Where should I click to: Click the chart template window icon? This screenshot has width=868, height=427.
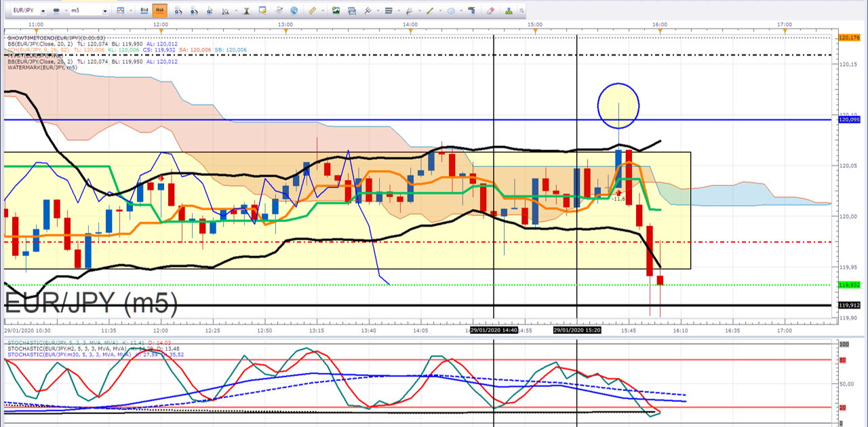352,11
